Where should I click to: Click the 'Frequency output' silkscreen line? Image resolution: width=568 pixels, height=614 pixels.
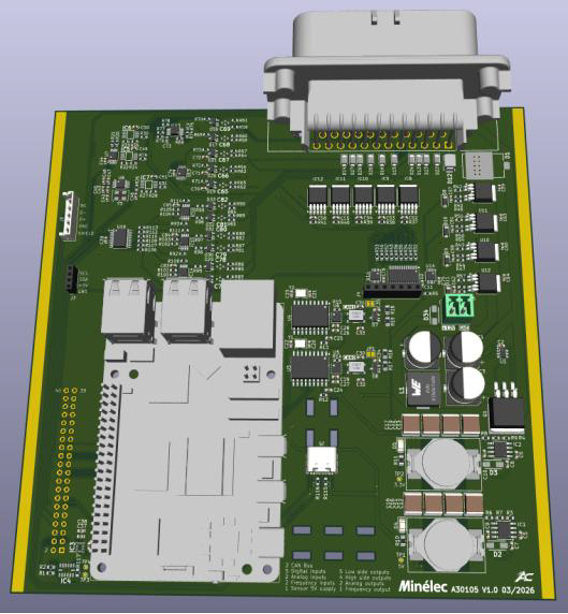pyautogui.click(x=364, y=589)
